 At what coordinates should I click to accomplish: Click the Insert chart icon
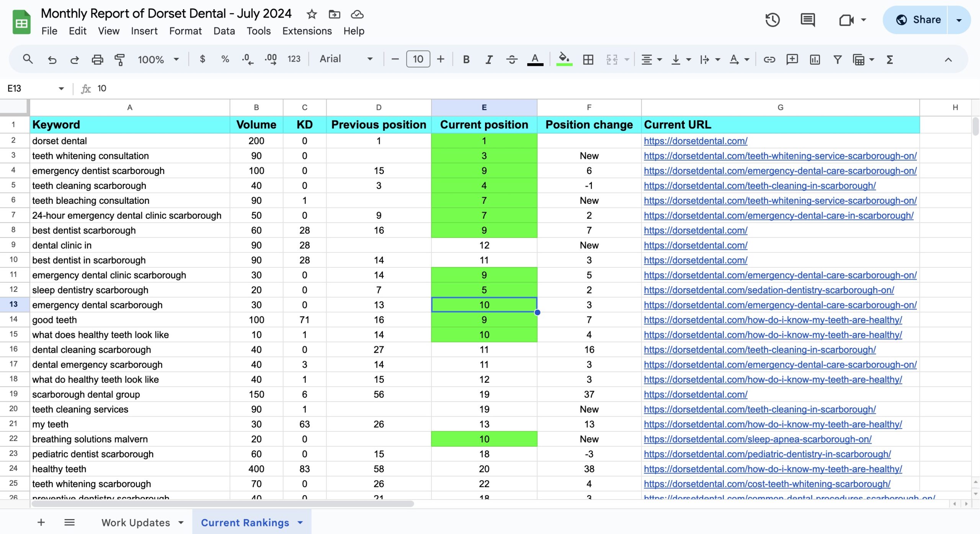click(815, 59)
